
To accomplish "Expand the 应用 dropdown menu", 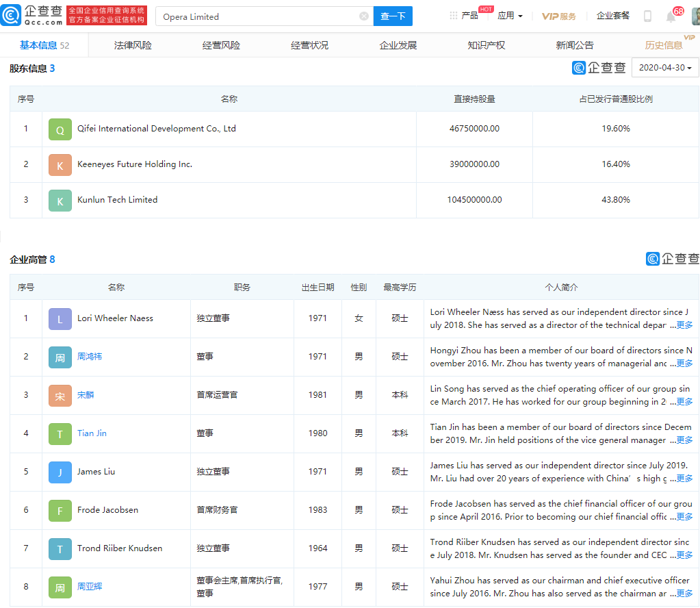I will [x=510, y=16].
